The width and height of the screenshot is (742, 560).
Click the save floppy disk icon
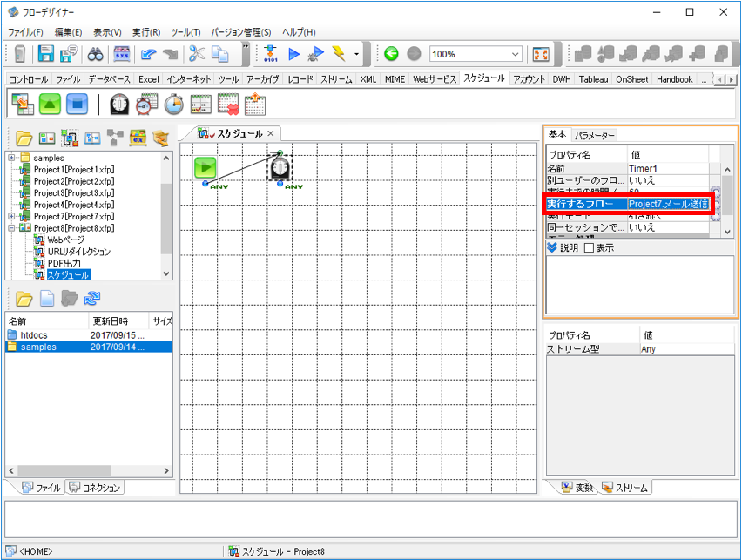pos(45,54)
